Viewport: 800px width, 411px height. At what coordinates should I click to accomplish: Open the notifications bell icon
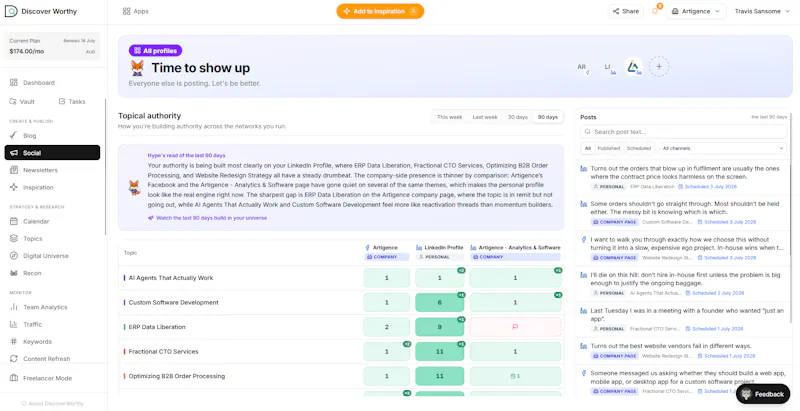coord(655,11)
